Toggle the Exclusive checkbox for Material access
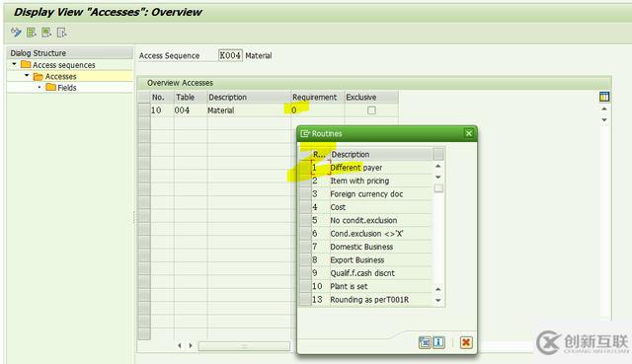The width and height of the screenshot is (632, 364). point(371,109)
